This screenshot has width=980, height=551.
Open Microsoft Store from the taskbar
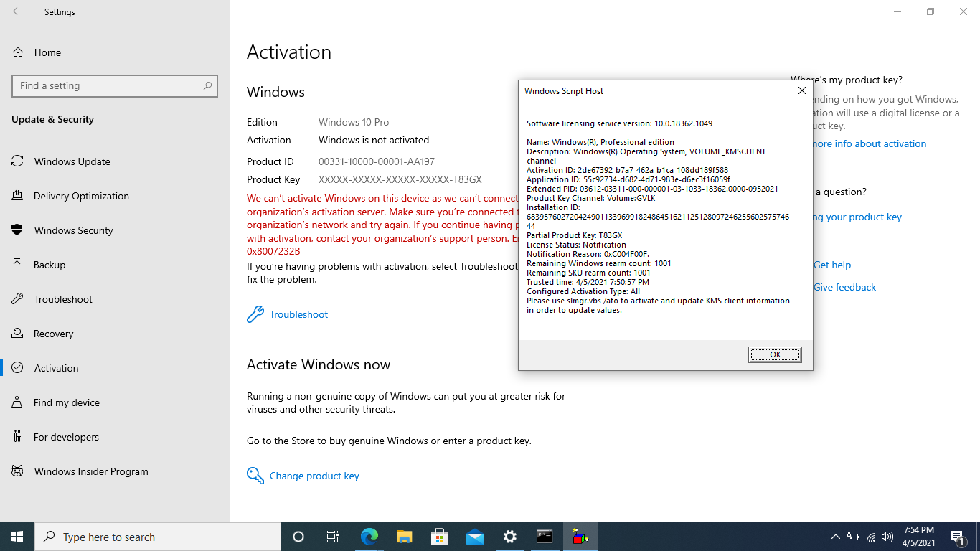pos(439,537)
